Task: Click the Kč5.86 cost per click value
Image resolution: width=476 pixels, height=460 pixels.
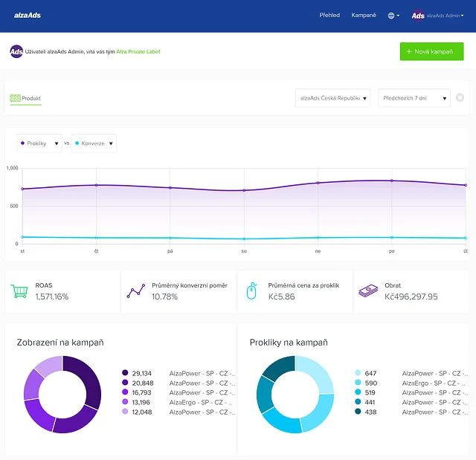Action: pos(281,297)
